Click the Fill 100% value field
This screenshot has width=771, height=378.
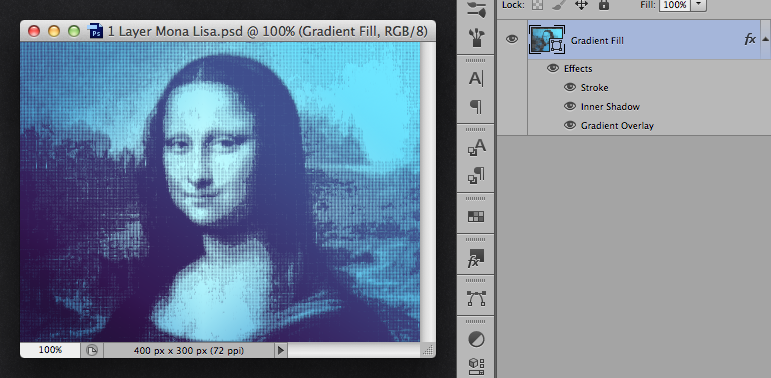click(x=675, y=5)
